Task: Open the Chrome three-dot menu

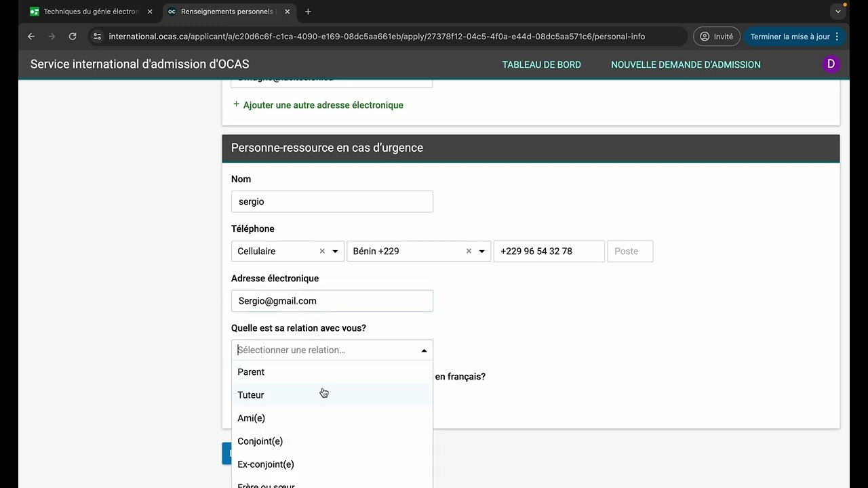Action: pos(837,37)
